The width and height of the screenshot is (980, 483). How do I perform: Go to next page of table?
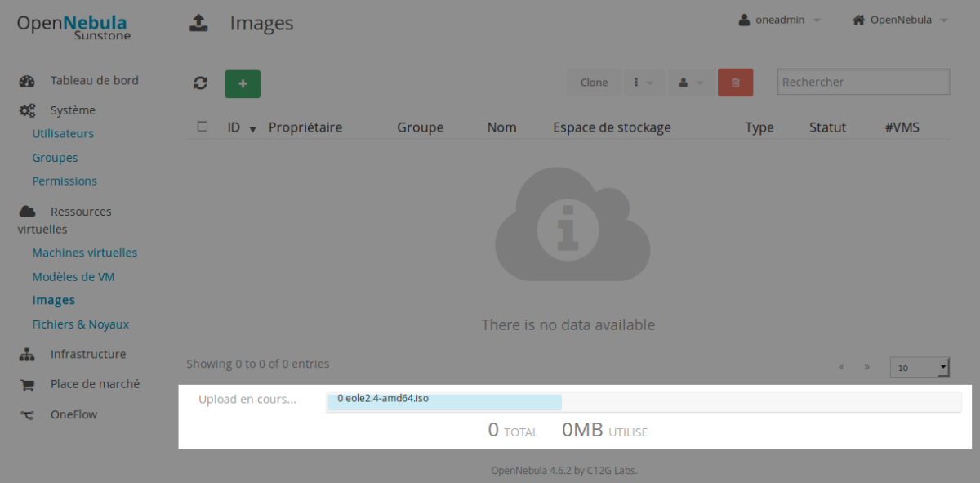point(866,367)
